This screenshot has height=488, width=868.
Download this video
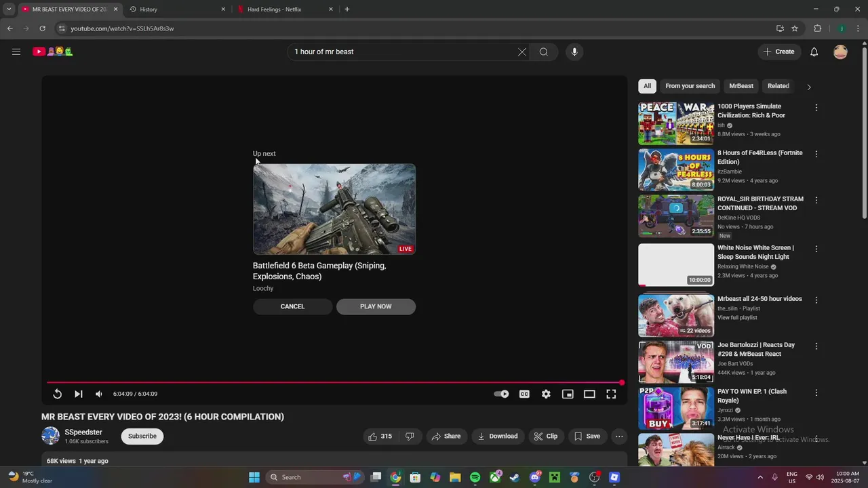[498, 436]
